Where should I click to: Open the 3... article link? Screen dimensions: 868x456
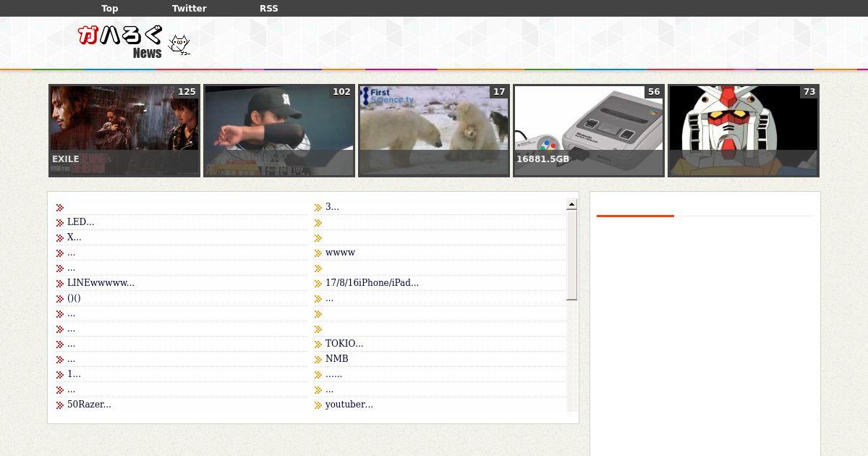(x=332, y=207)
